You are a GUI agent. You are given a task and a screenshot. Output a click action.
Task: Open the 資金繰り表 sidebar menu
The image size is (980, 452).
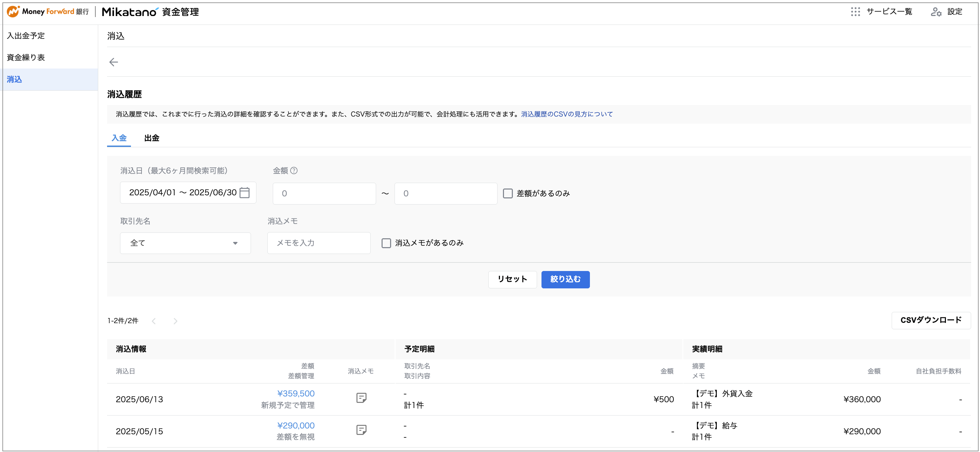coord(26,57)
